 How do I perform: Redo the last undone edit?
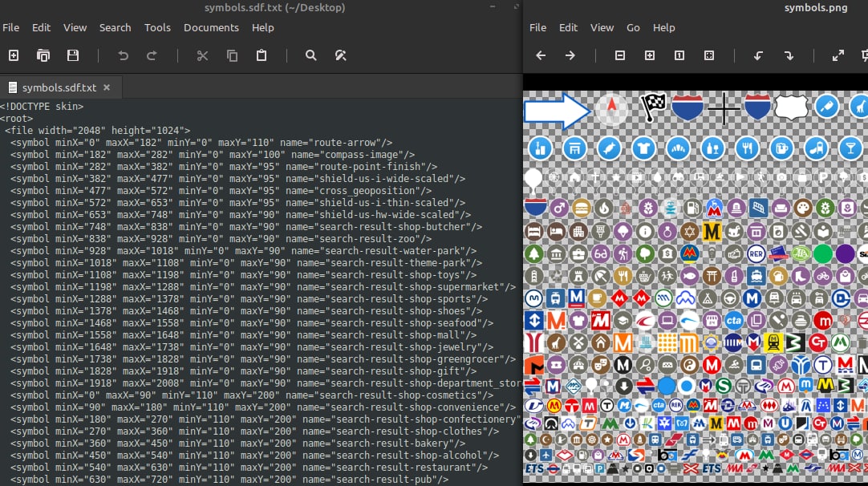point(152,55)
